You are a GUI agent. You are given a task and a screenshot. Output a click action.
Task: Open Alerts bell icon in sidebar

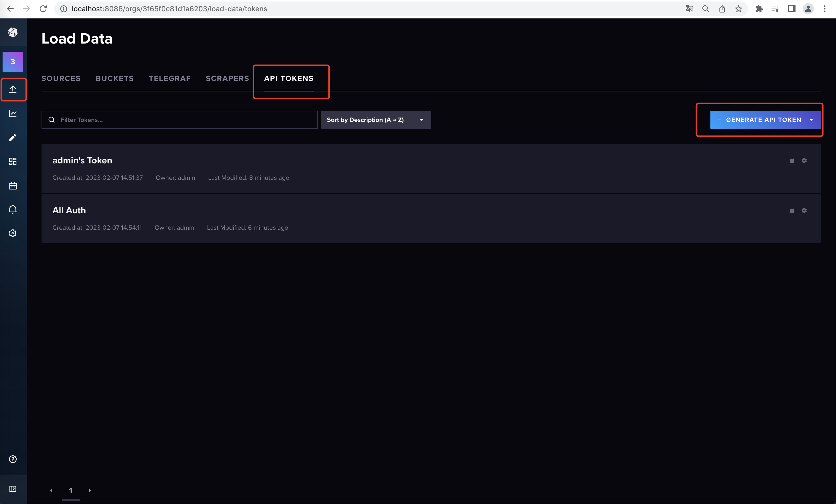tap(13, 209)
